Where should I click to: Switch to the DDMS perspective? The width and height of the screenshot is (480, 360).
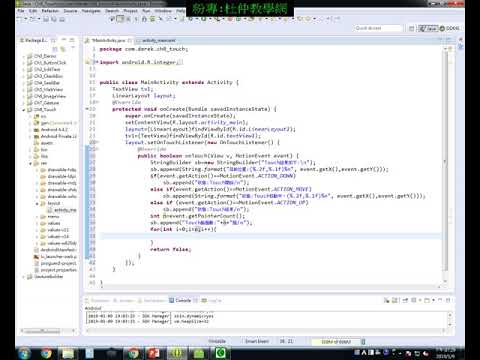(x=450, y=28)
